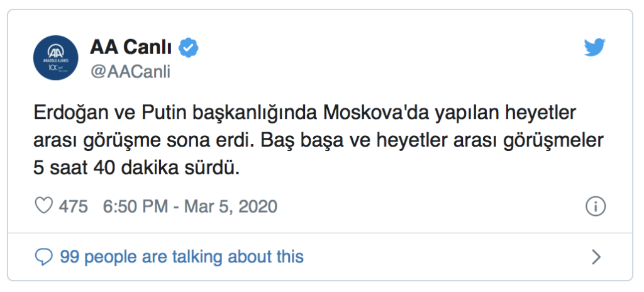Image resolution: width=644 pixels, height=292 pixels.
Task: Open the 6:50 PM timestamp link
Action: 135,206
